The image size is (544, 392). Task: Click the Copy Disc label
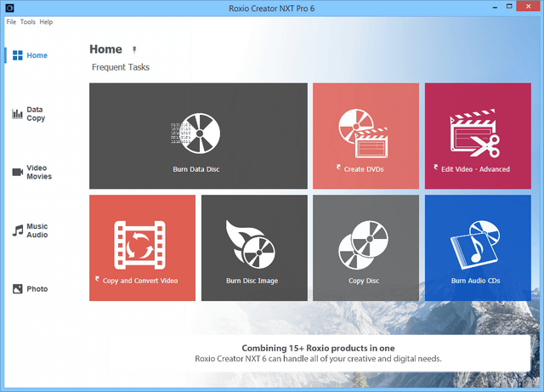click(364, 281)
